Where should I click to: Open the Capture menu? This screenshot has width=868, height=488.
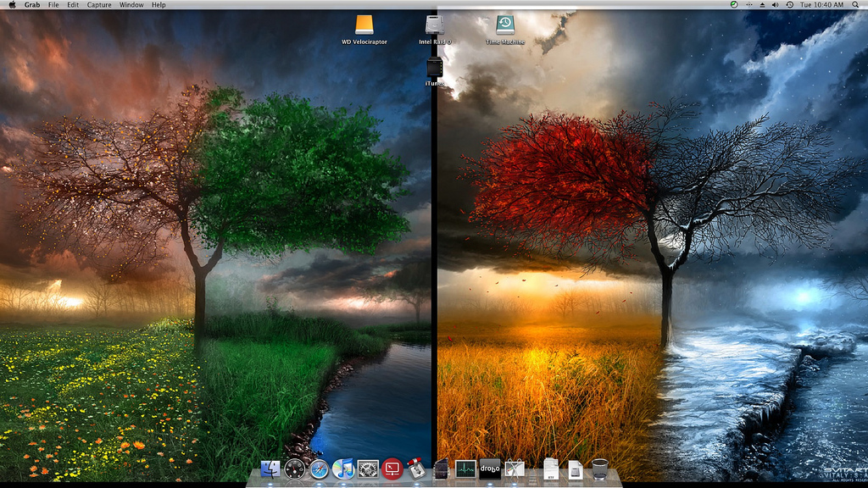click(99, 4)
